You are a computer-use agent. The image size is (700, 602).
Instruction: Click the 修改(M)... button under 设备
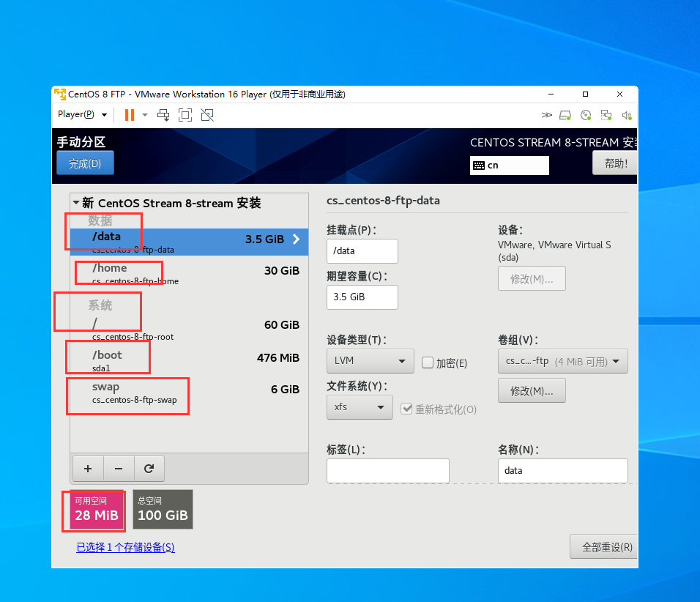point(532,279)
